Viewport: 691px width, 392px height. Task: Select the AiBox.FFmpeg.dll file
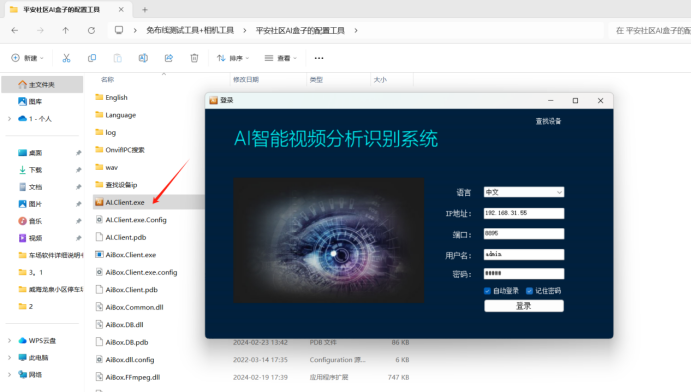[x=133, y=377]
